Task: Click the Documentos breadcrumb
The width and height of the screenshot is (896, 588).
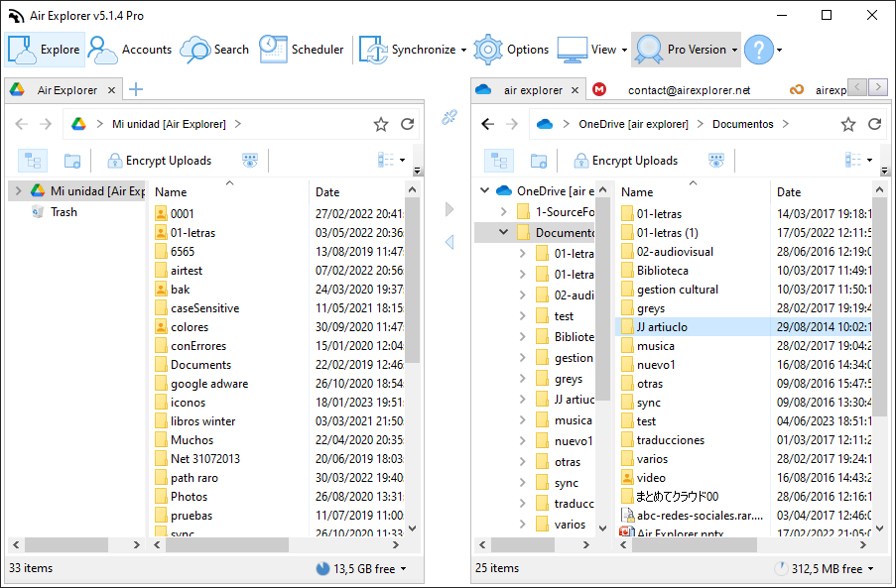Action: pyautogui.click(x=742, y=124)
